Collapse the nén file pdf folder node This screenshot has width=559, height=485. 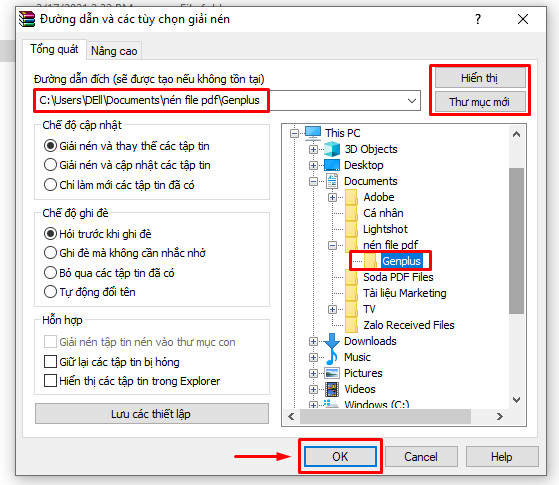(x=332, y=245)
